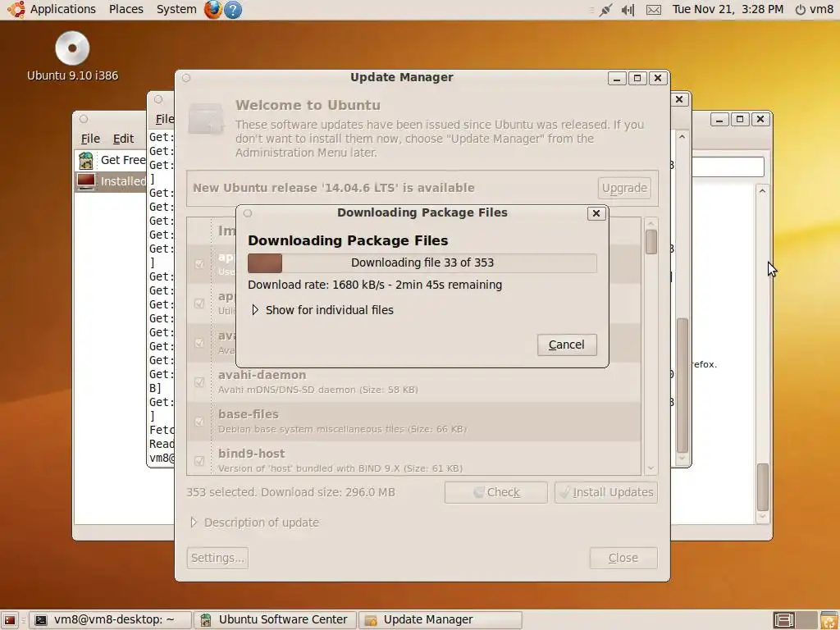Toggle checkbox for avahi-daemon update
This screenshot has width=840, height=630.
click(x=199, y=382)
